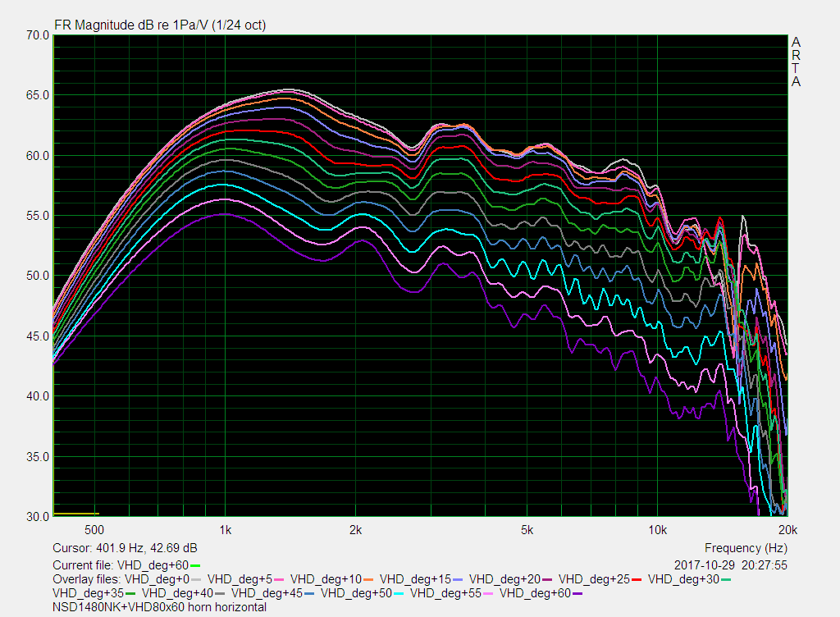Click the 500 frequency axis label
This screenshot has height=617, width=840.
coord(94,530)
